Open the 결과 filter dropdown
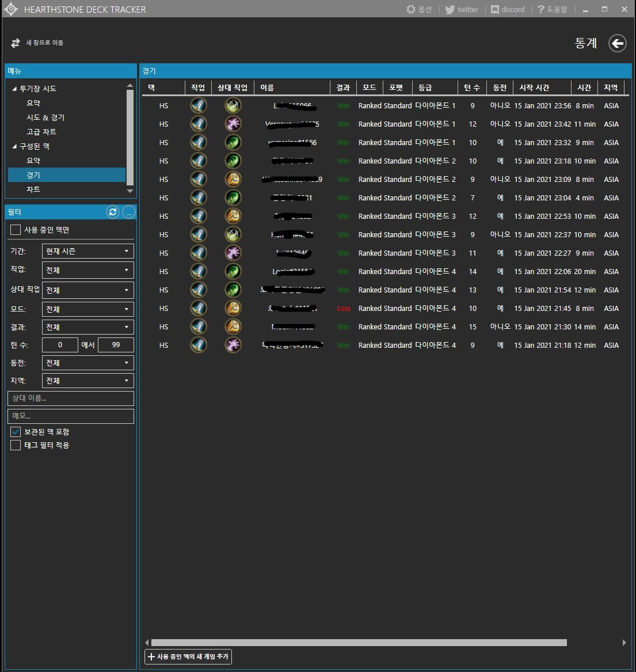Viewport: 636px width, 672px height. 88,327
